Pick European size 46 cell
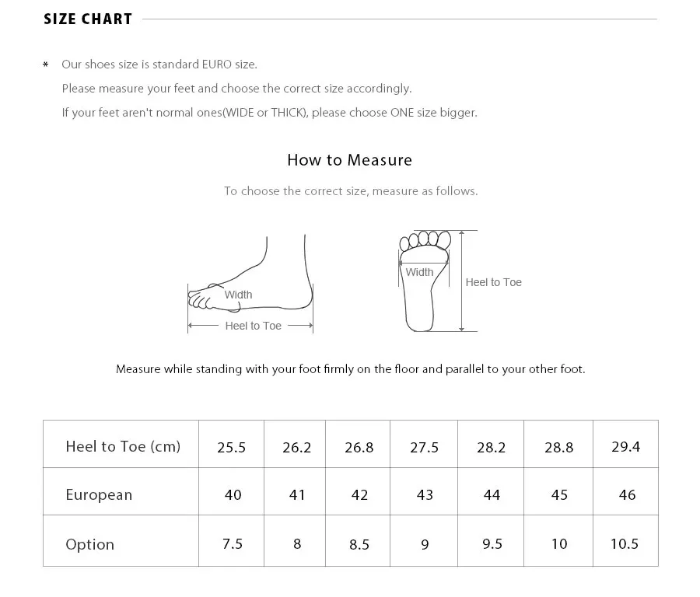This screenshot has height=597, width=700. pyautogui.click(x=626, y=494)
